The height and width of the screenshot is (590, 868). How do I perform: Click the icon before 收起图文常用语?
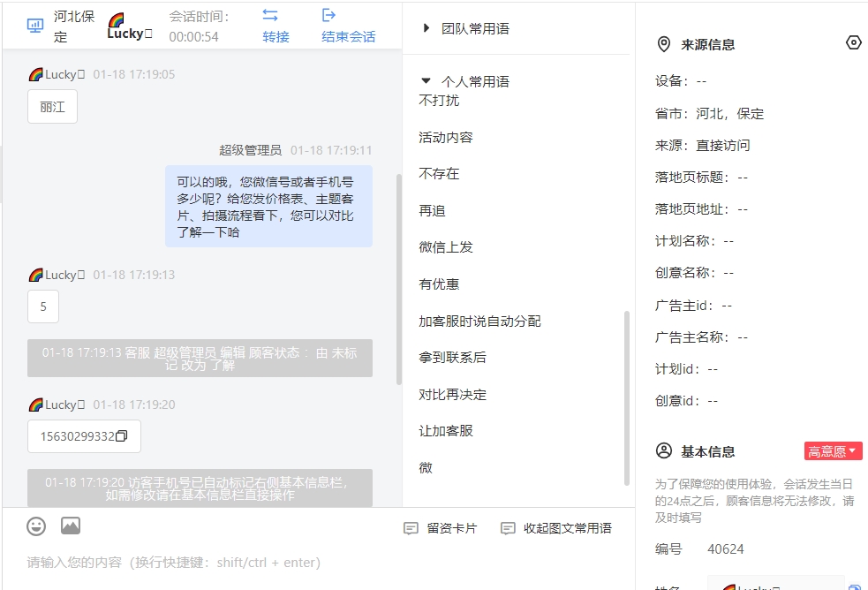[x=508, y=528]
